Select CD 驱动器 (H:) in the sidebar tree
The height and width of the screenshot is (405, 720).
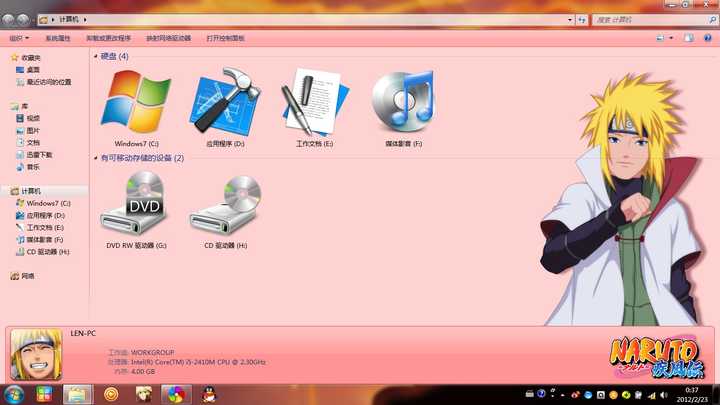click(x=48, y=252)
